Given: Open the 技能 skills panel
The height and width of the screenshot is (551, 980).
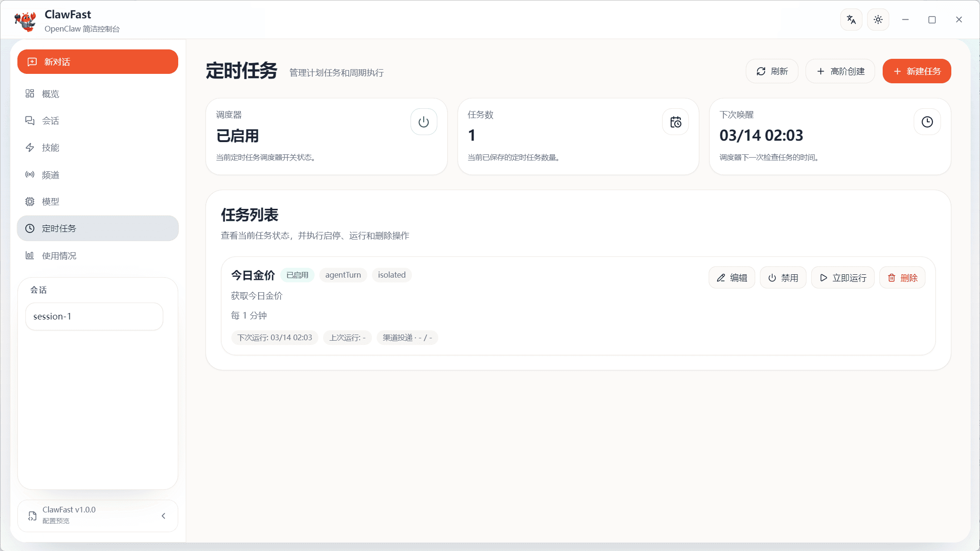Looking at the screenshot, I should click(x=49, y=147).
